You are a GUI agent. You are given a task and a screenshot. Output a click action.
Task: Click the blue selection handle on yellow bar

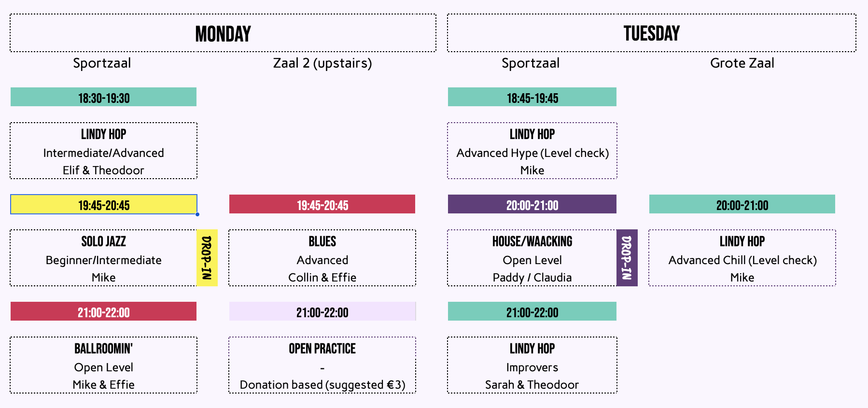(197, 214)
